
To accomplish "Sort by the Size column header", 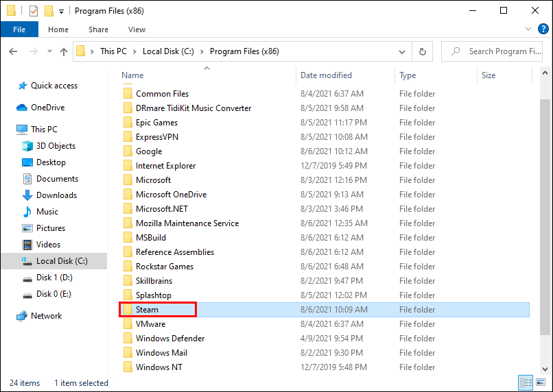I will coord(504,75).
